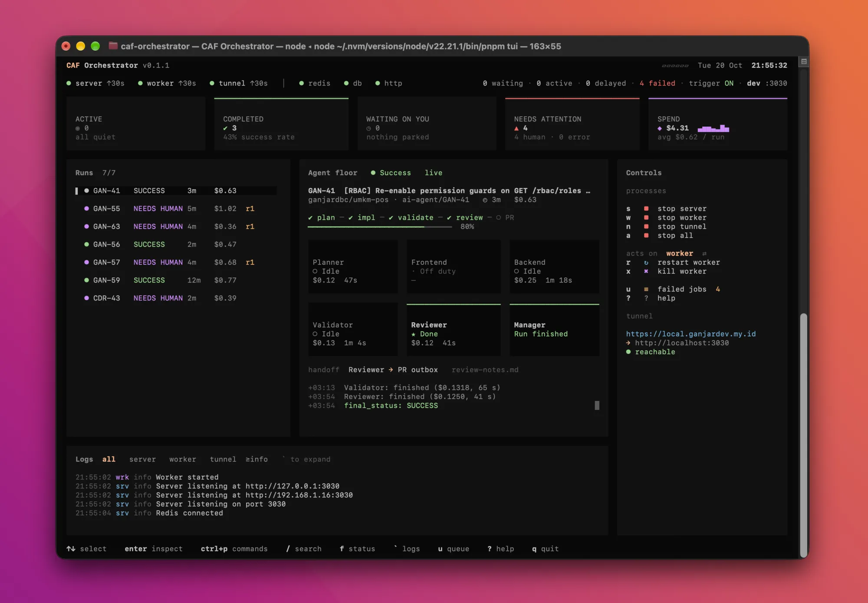Viewport: 868px width, 603px height.
Task: Select the ≥info log level filter
Action: pyautogui.click(x=256, y=459)
